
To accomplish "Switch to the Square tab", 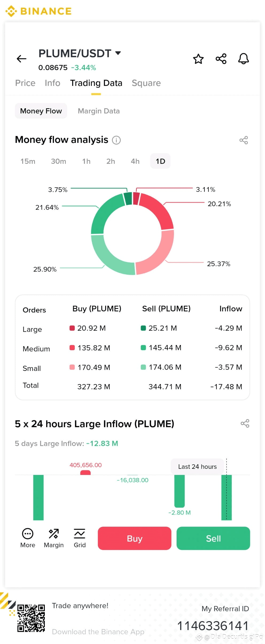I will [x=146, y=83].
